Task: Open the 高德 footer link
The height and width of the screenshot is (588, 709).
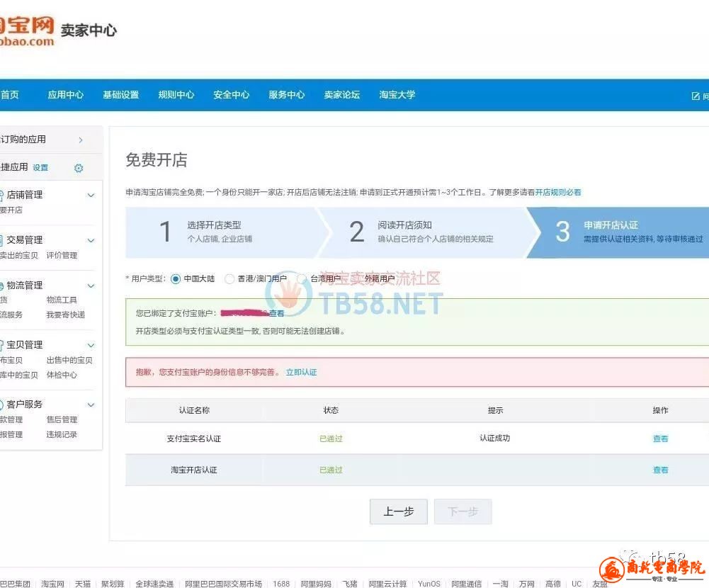Action: [553, 584]
